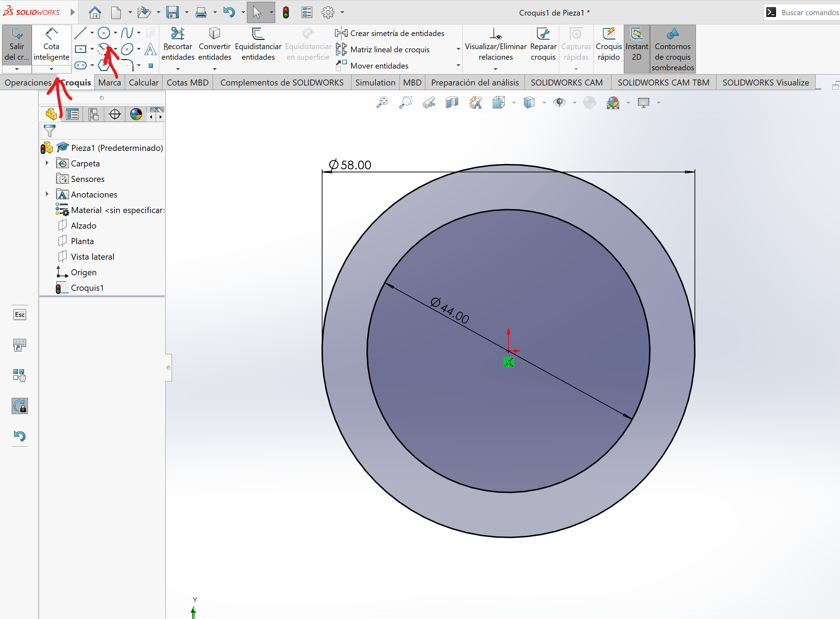Screen dimensions: 840x619
Task: Select the Corner Rectangle tool
Action: coord(80,49)
